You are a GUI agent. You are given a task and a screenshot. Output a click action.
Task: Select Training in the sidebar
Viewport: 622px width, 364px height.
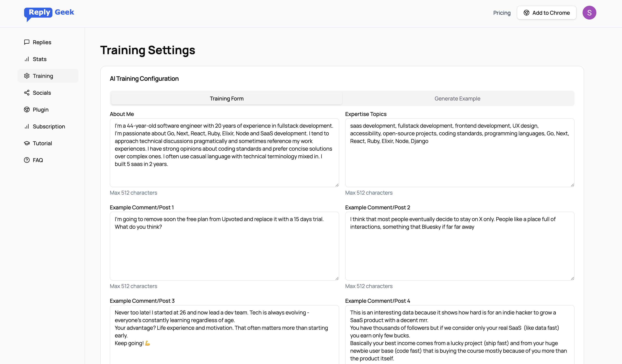(x=48, y=76)
